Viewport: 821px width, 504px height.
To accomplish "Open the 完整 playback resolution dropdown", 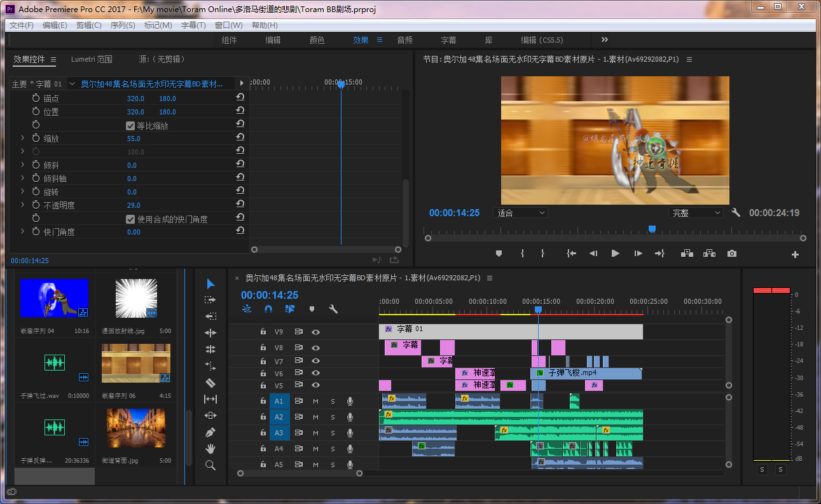I will pos(696,213).
